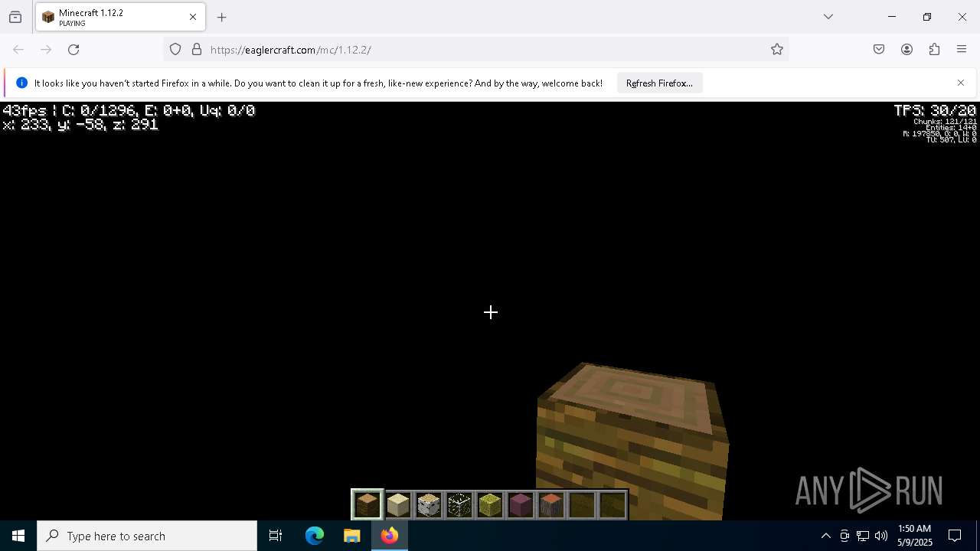Reload the Eaglercraft page
The height and width of the screenshot is (551, 980).
(73, 50)
